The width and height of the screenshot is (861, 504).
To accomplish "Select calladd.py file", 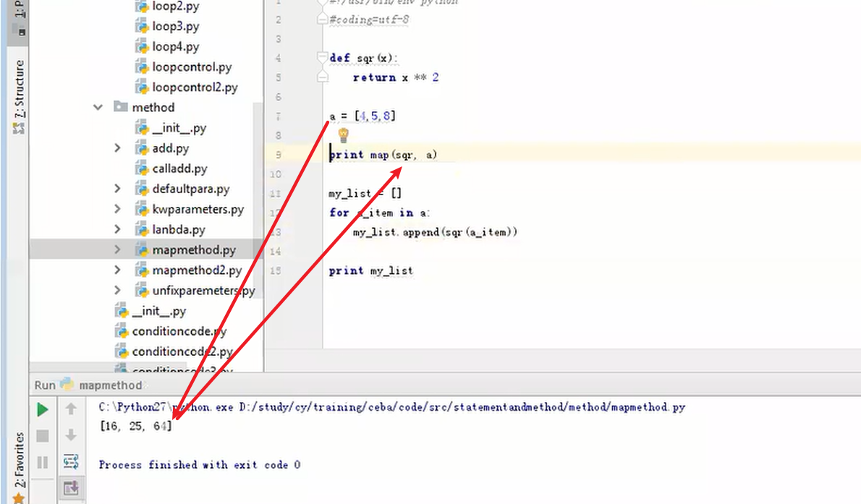I will point(179,168).
